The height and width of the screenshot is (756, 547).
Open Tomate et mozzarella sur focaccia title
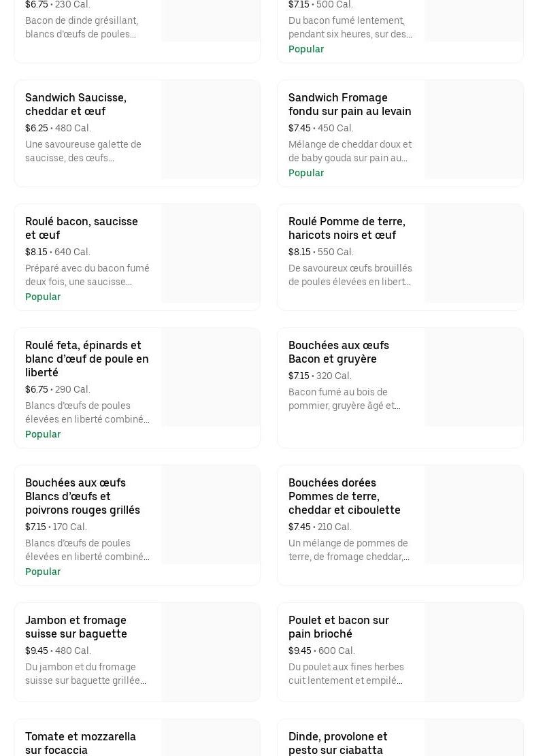coord(80,743)
